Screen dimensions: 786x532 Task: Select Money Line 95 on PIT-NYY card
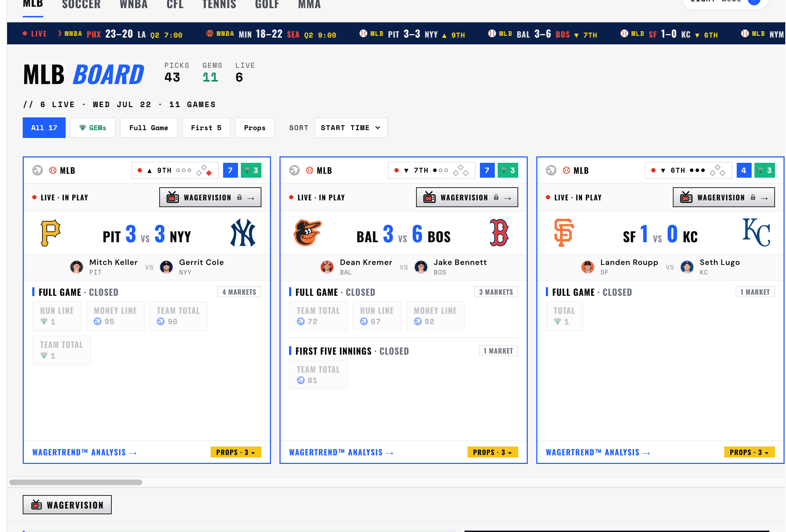(x=115, y=316)
